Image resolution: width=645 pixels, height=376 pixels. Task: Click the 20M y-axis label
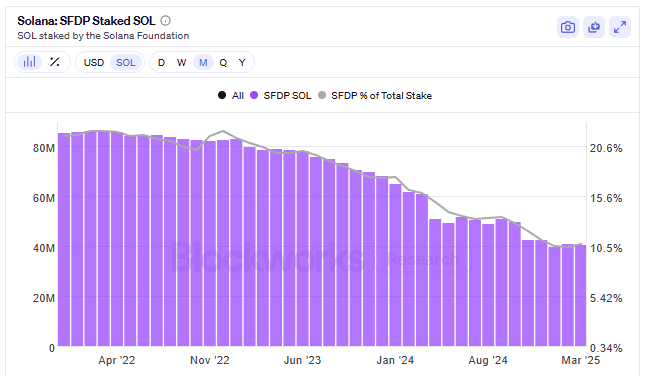(x=44, y=298)
